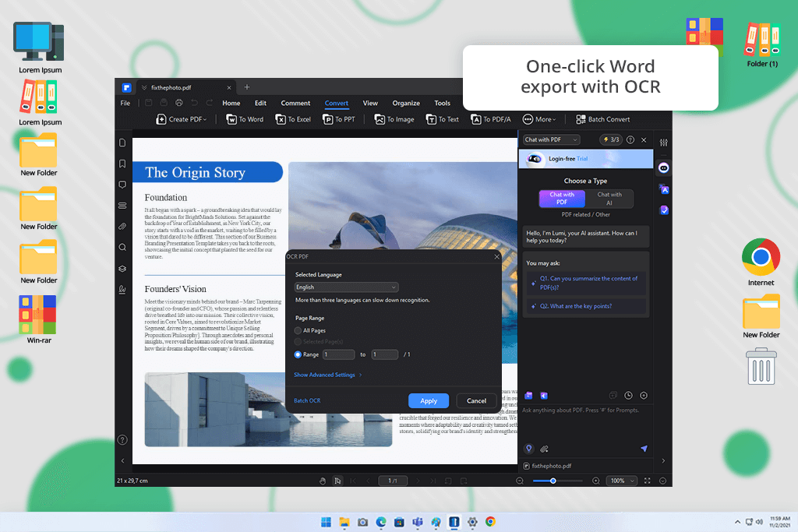Image resolution: width=798 pixels, height=532 pixels.
Task: Click the range end page field
Action: coord(385,354)
